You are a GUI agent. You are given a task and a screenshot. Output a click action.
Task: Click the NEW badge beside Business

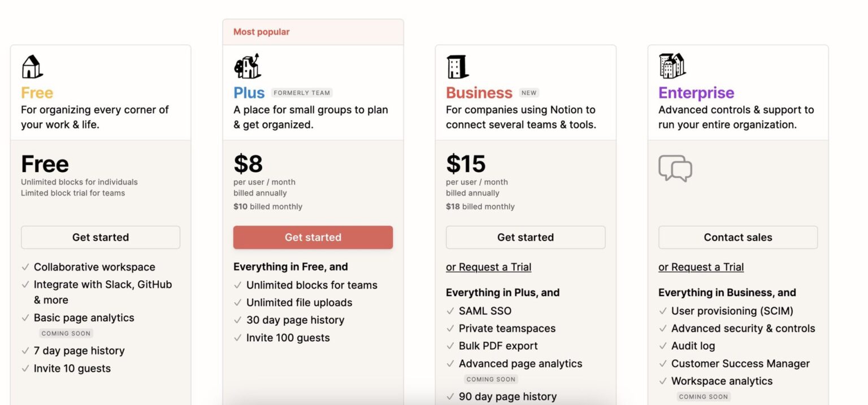point(529,93)
